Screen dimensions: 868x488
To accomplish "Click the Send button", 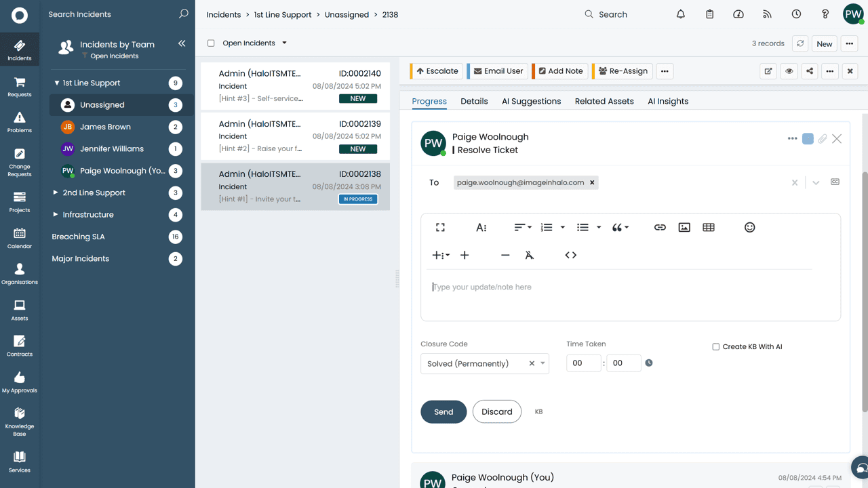I will point(443,412).
